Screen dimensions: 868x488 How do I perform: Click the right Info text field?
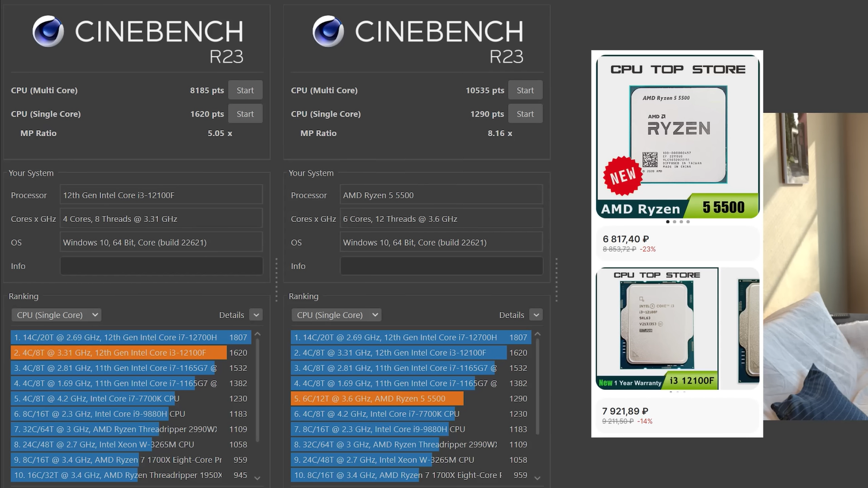pos(441,266)
